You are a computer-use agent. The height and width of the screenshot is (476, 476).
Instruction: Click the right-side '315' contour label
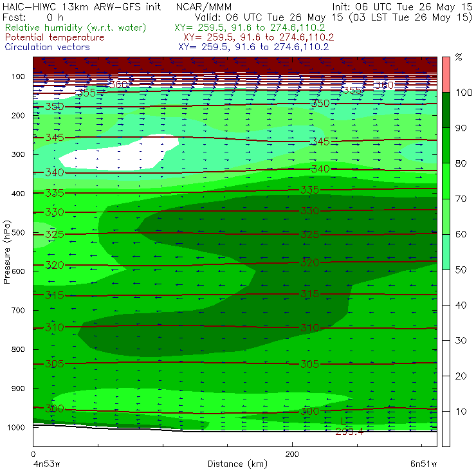[x=309, y=293]
